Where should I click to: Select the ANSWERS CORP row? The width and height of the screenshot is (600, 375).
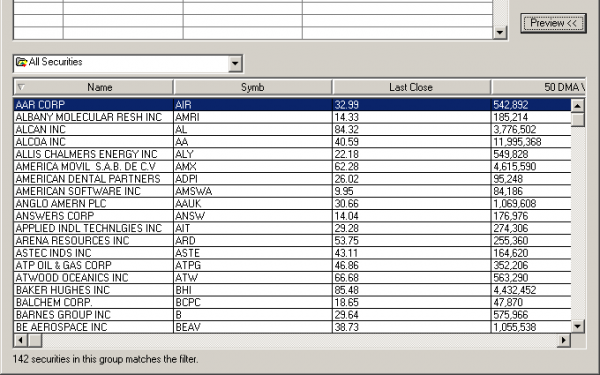coord(292,216)
